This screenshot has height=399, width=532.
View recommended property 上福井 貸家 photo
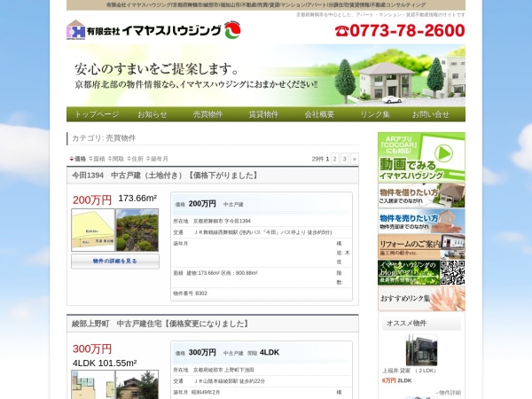pyautogui.click(x=421, y=350)
